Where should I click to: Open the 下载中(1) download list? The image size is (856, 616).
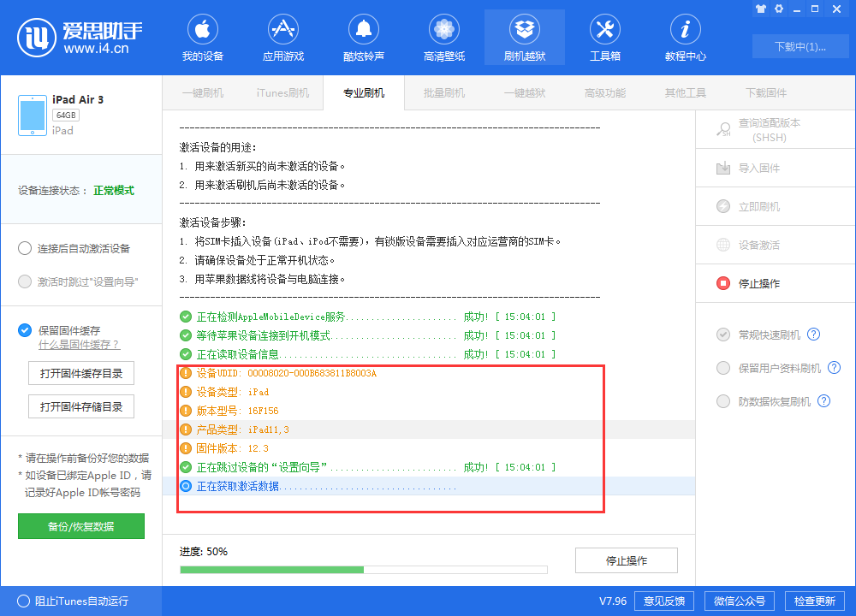coord(800,45)
